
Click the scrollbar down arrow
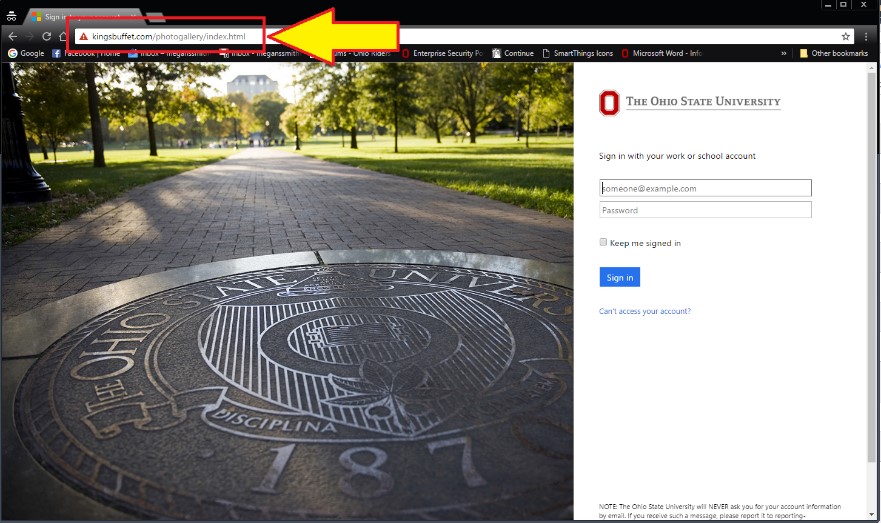[872, 515]
